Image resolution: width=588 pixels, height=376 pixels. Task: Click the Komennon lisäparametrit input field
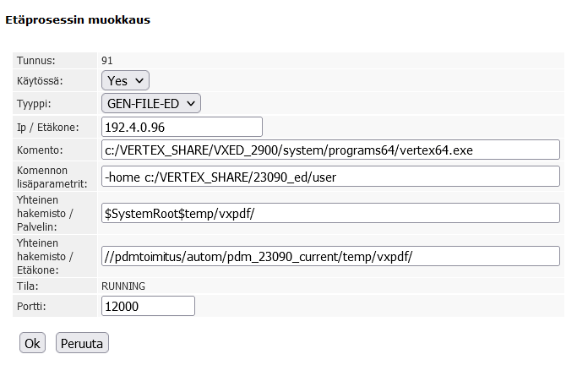click(330, 177)
